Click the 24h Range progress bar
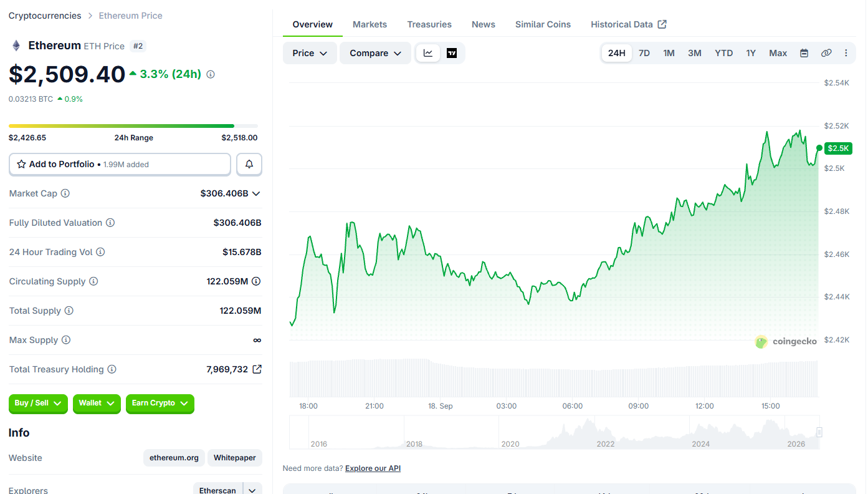 [133, 126]
